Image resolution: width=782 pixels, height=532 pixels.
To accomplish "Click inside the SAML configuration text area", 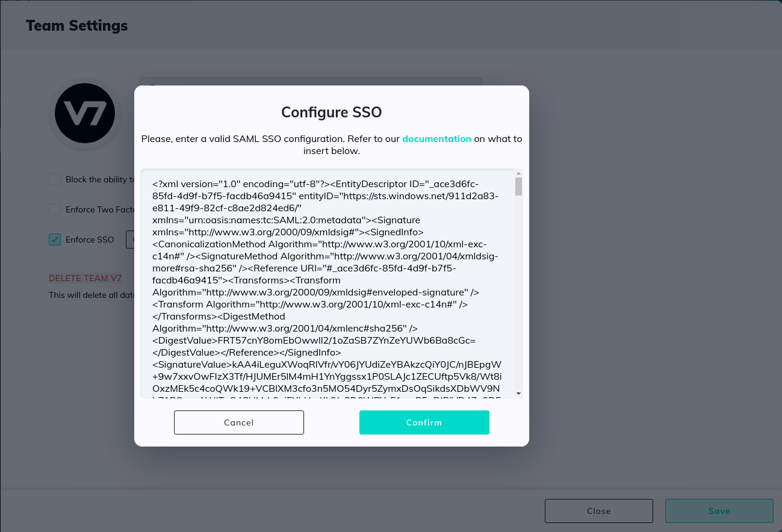I will pos(327,283).
